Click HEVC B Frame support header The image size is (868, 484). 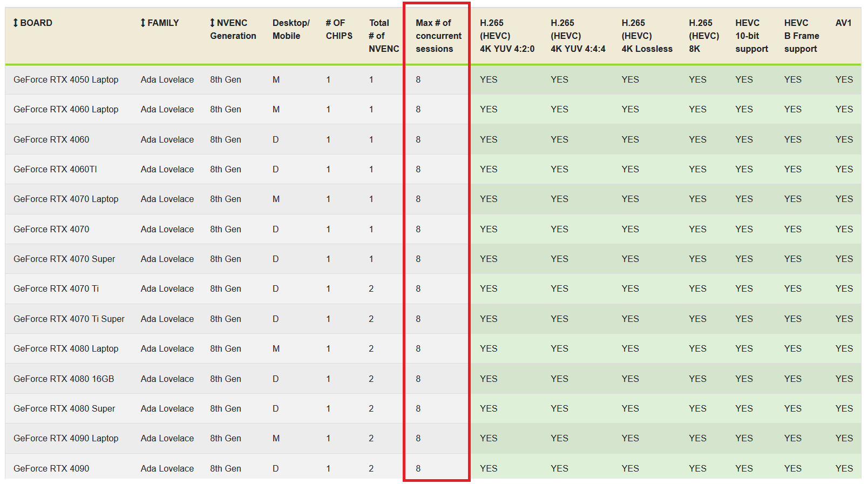click(x=802, y=36)
